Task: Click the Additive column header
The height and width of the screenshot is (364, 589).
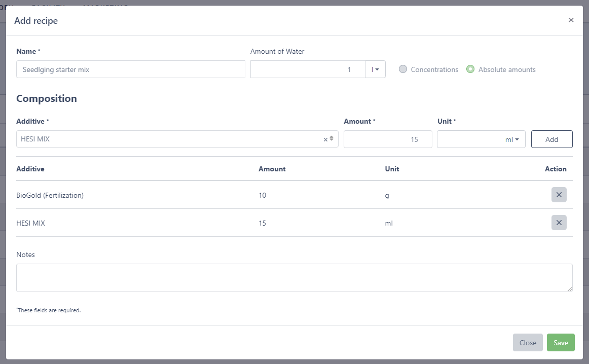Action: [30, 169]
